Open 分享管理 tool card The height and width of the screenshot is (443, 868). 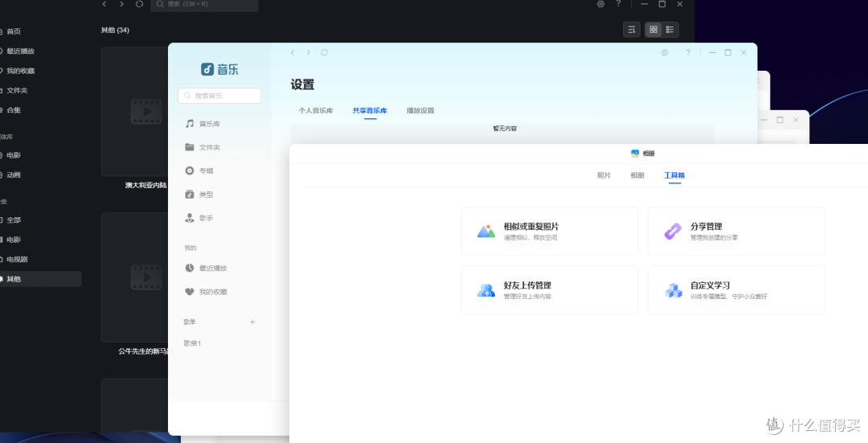pyautogui.click(x=736, y=232)
